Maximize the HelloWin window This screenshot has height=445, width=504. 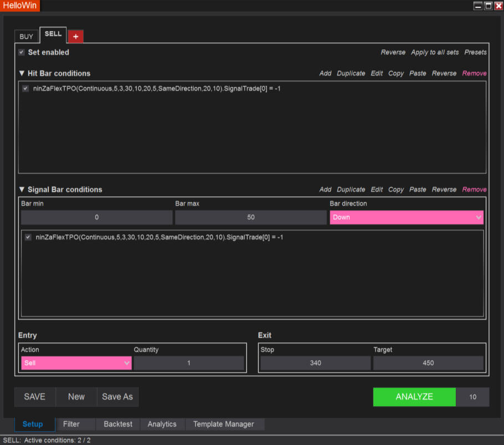(x=488, y=6)
